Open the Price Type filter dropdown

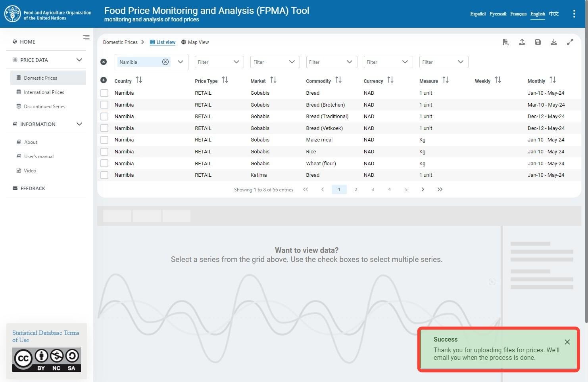click(219, 62)
